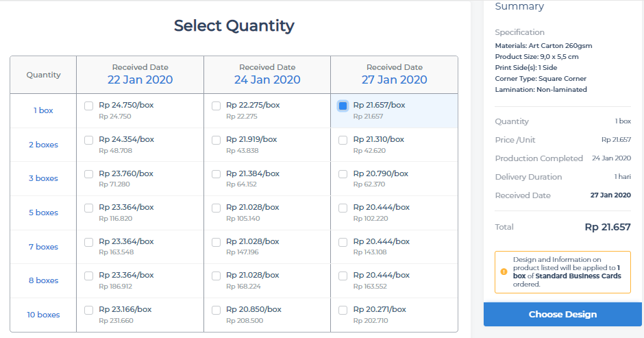644x338 pixels.
Task: Select 10 boxes for 22 Jan at Rp 23.166
Action: (89, 310)
